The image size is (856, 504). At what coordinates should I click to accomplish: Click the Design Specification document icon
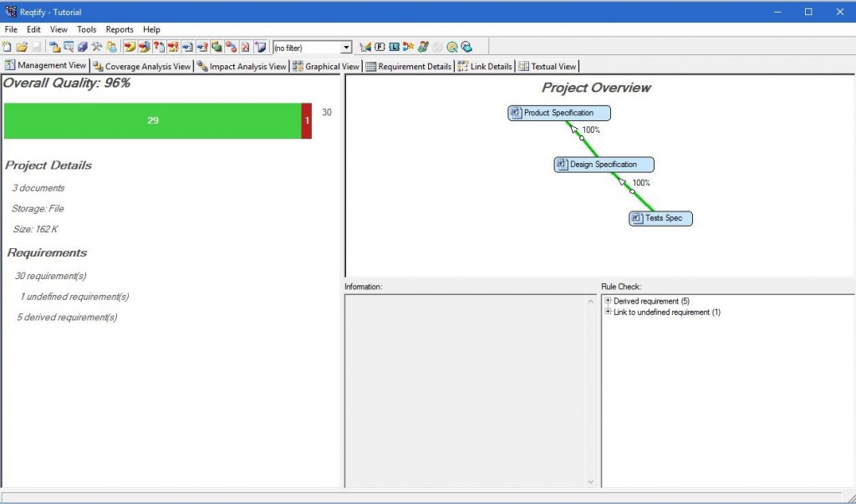click(562, 165)
